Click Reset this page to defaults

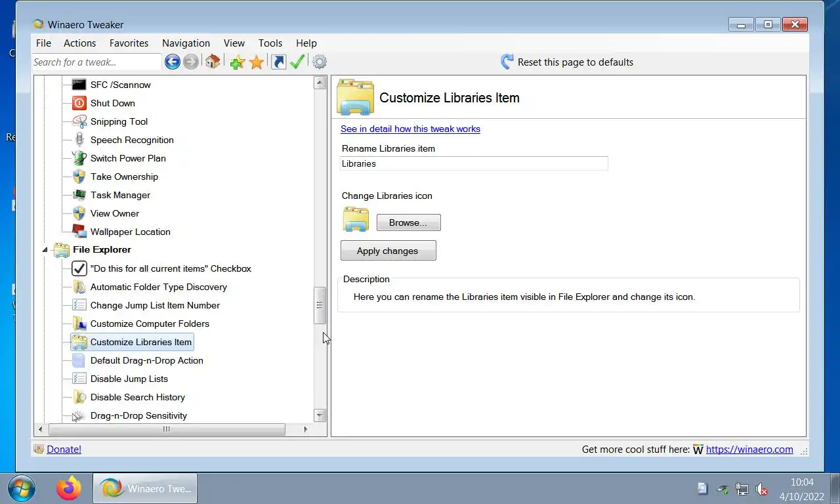coord(567,62)
